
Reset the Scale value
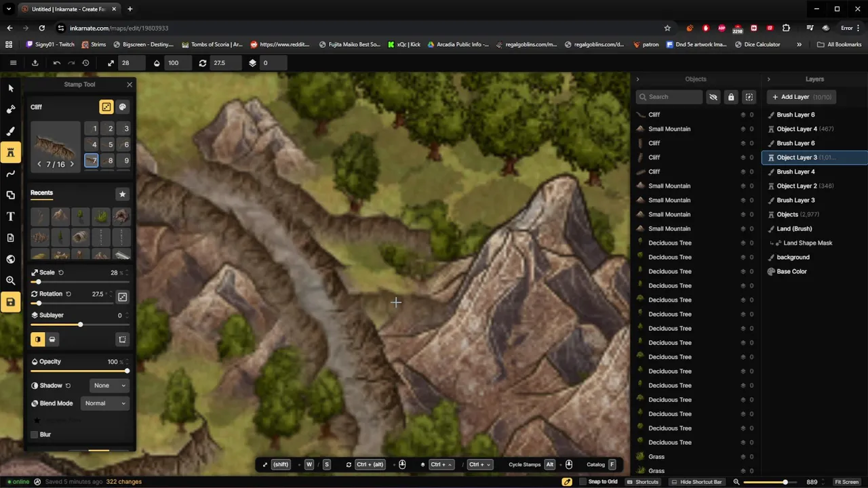point(61,272)
